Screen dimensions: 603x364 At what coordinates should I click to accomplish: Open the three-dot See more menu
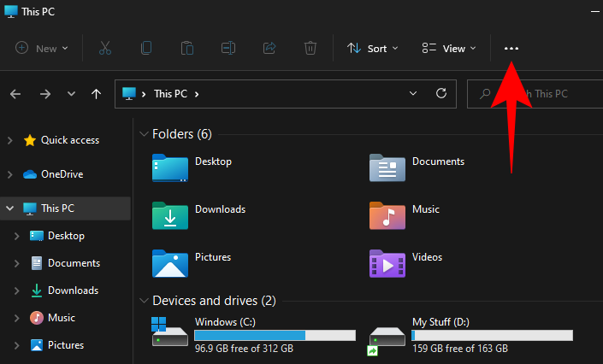pos(511,49)
